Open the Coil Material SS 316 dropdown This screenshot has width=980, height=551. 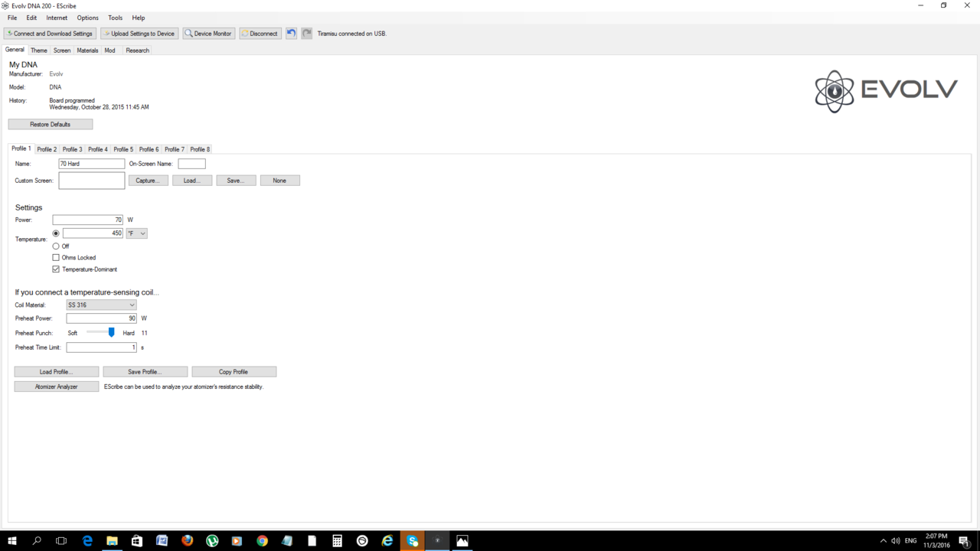[101, 305]
